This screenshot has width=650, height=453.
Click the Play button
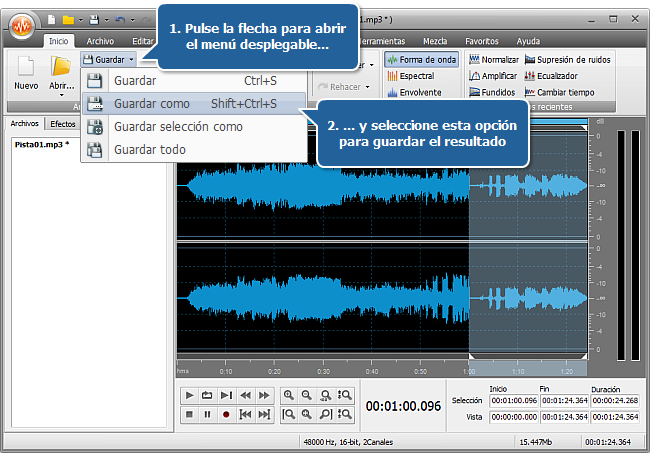pos(189,395)
